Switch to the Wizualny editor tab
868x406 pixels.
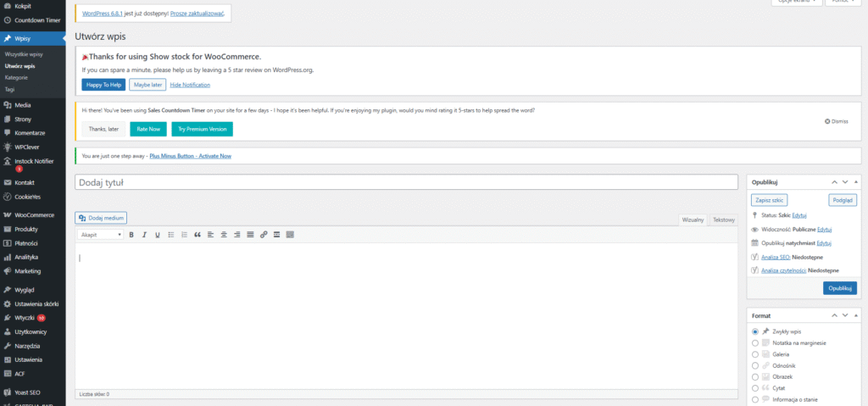[693, 220]
